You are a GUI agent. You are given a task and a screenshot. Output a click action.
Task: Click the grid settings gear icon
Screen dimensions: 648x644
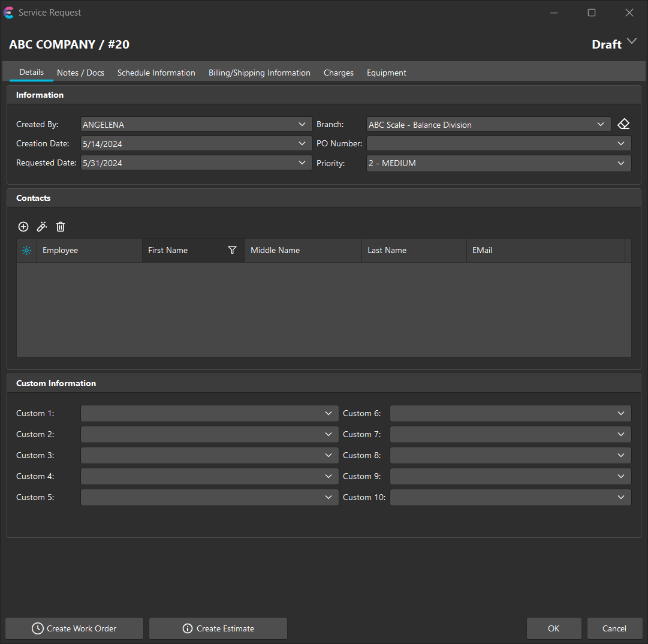click(26, 250)
